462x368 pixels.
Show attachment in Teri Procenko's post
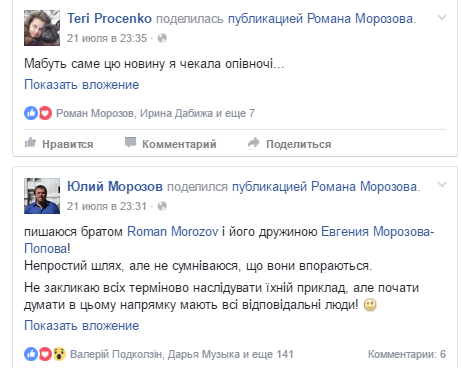click(81, 85)
